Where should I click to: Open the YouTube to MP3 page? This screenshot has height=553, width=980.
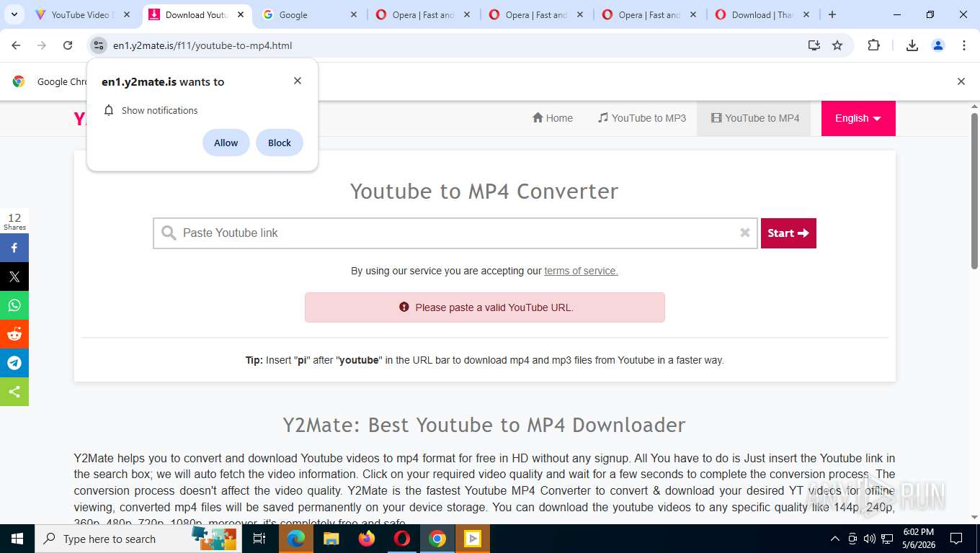tap(642, 118)
